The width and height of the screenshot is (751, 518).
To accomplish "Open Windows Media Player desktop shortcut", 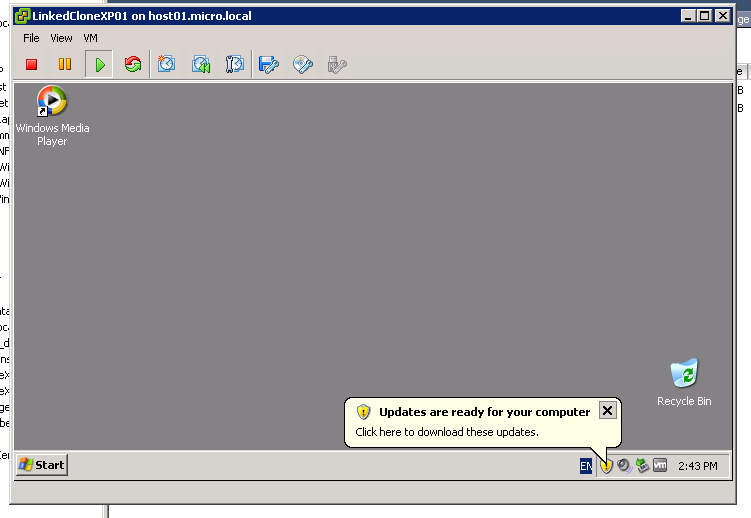I will 52,115.
